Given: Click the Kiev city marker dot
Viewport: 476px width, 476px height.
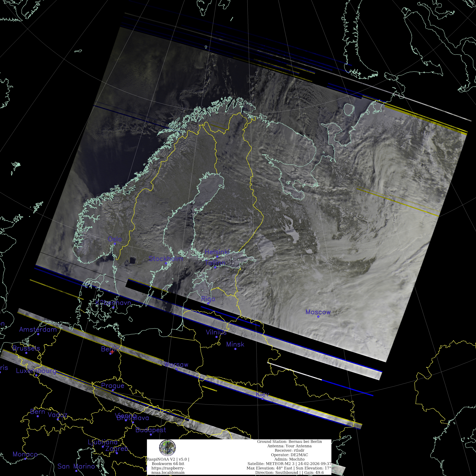Looking at the screenshot, I should point(262,399).
